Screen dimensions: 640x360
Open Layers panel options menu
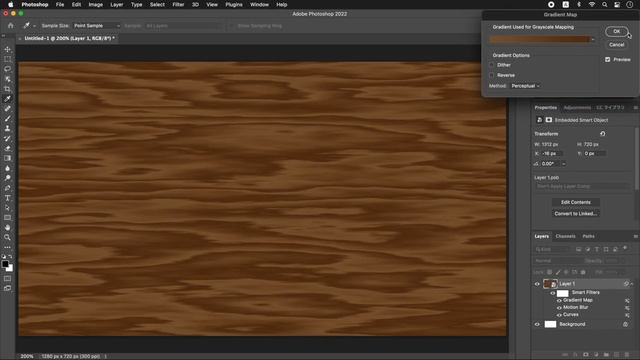(635, 236)
